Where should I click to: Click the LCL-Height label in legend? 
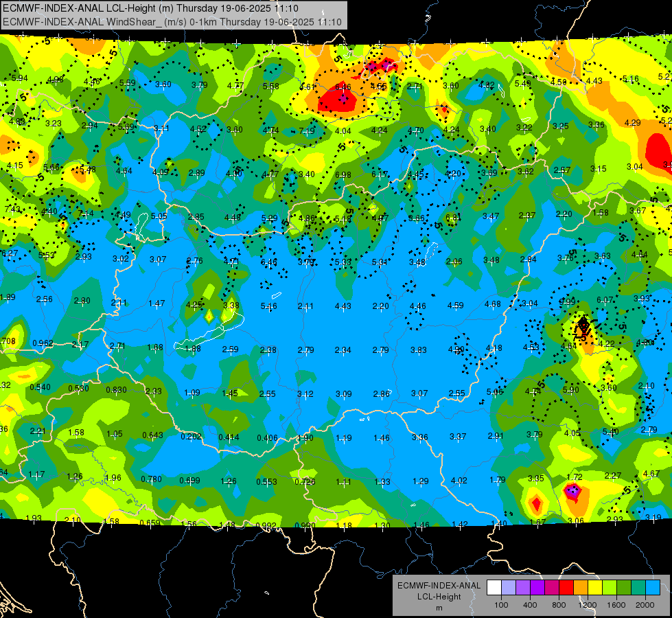pos(439,597)
